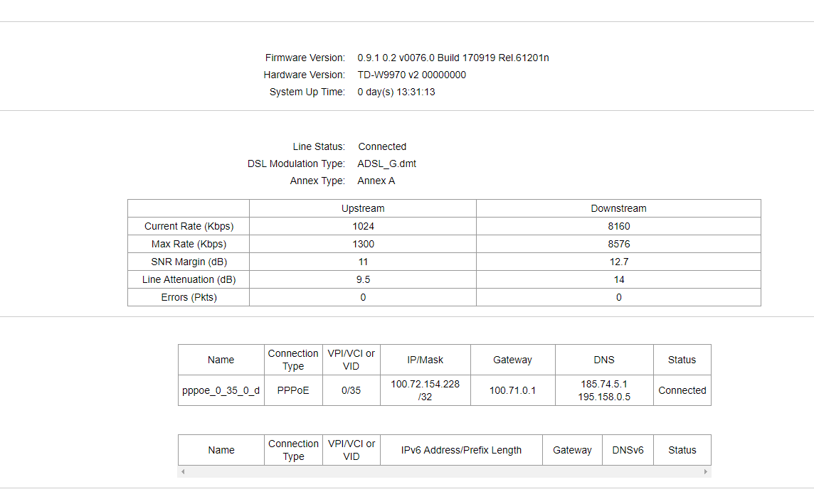The height and width of the screenshot is (504, 814).
Task: Click the IP/Mask column header
Action: click(425, 360)
